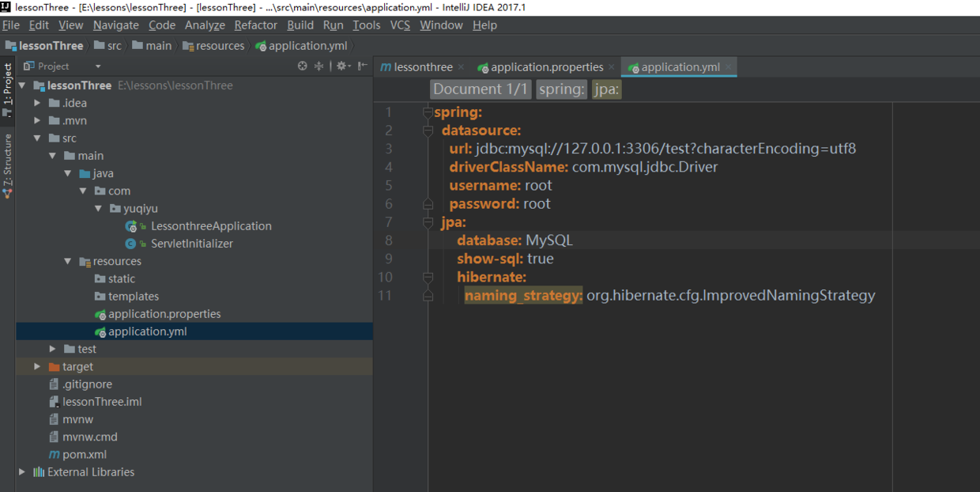Image resolution: width=980 pixels, height=492 pixels.
Task: Open the Project panel gear settings
Action: pyautogui.click(x=341, y=66)
